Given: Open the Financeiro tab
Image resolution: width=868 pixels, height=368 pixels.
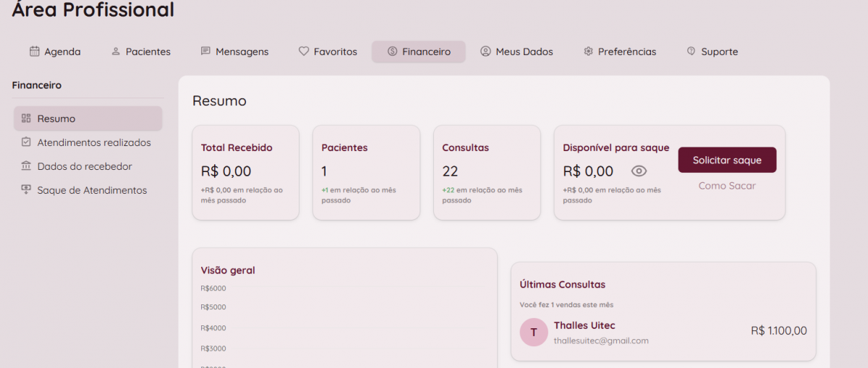Looking at the screenshot, I should pyautogui.click(x=419, y=52).
